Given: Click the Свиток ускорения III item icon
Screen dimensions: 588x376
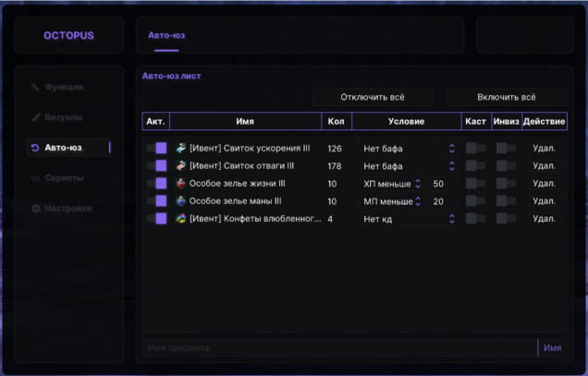Looking at the screenshot, I should pyautogui.click(x=181, y=148).
